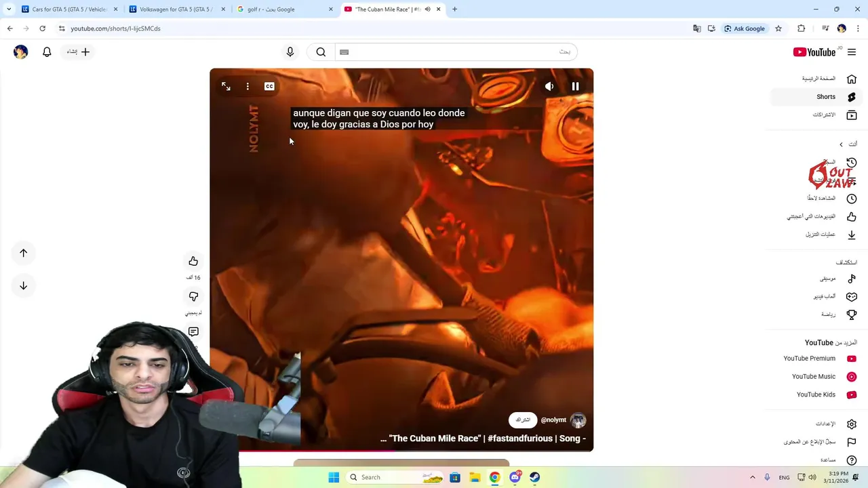Like the Short with thumbs up
Viewport: 868px width, 488px height.
[193, 261]
